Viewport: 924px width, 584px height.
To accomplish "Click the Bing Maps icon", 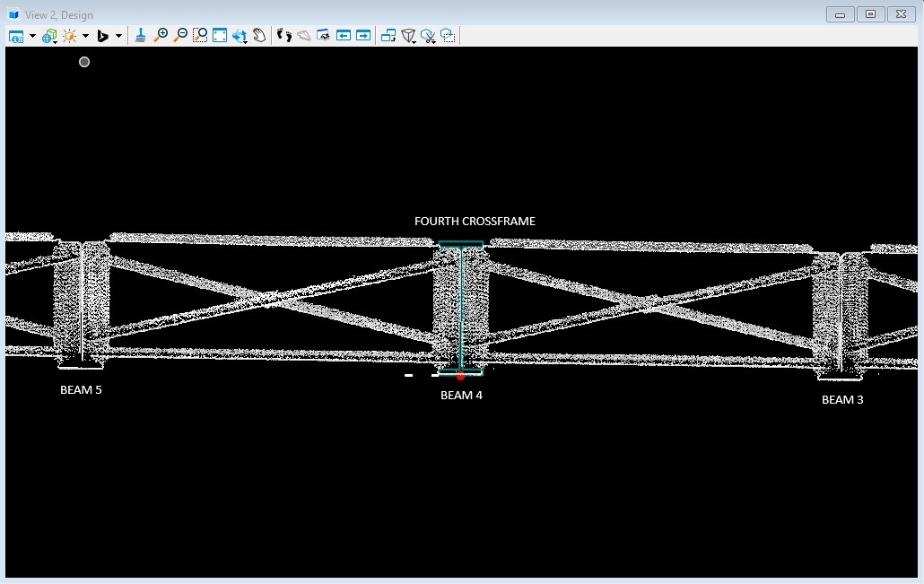I will point(102,36).
